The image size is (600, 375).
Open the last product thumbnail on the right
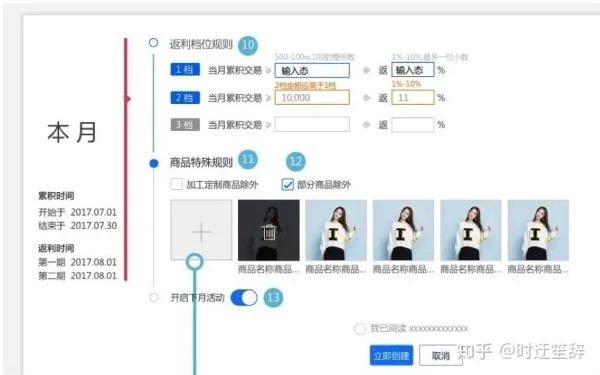[538, 230]
